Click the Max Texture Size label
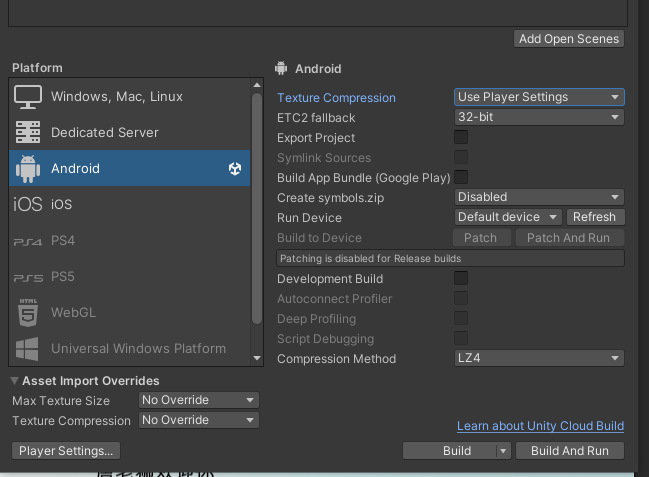Image resolution: width=649 pixels, height=477 pixels. click(x=61, y=401)
